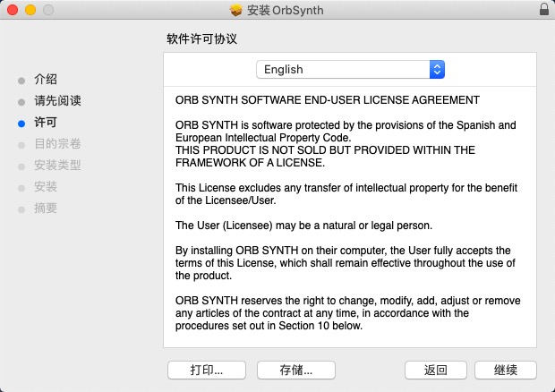
Task: Select the 介绍 step in sidebar
Action: tap(46, 80)
